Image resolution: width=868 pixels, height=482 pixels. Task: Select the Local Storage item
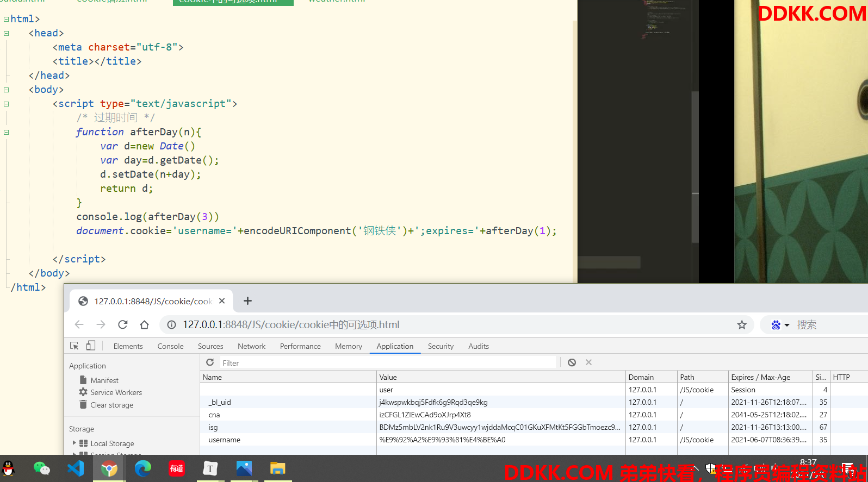112,443
